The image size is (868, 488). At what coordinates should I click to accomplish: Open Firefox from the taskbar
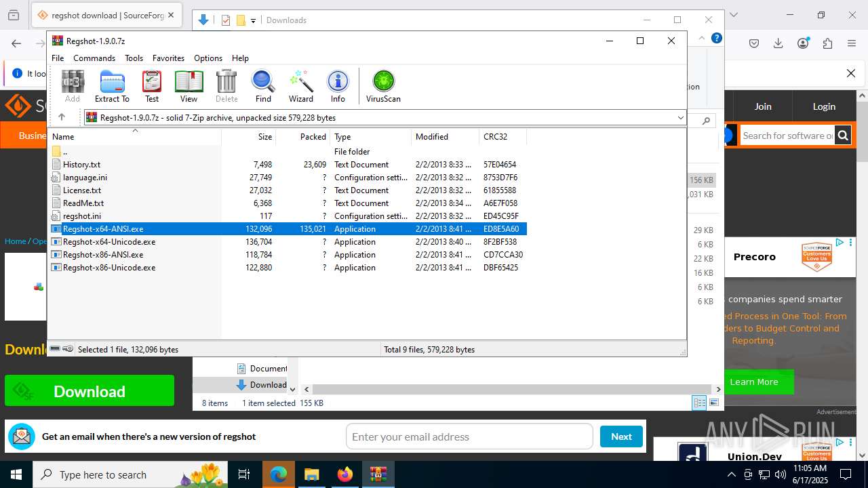pos(344,474)
